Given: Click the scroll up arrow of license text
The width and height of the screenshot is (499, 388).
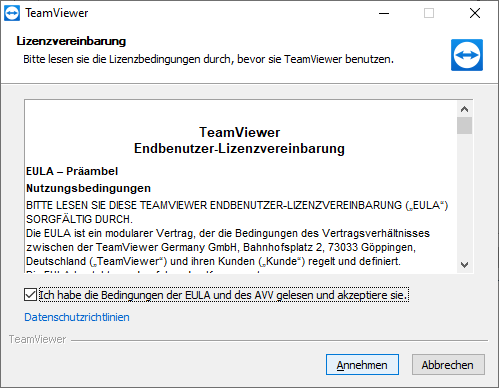Looking at the screenshot, I should (464, 109).
